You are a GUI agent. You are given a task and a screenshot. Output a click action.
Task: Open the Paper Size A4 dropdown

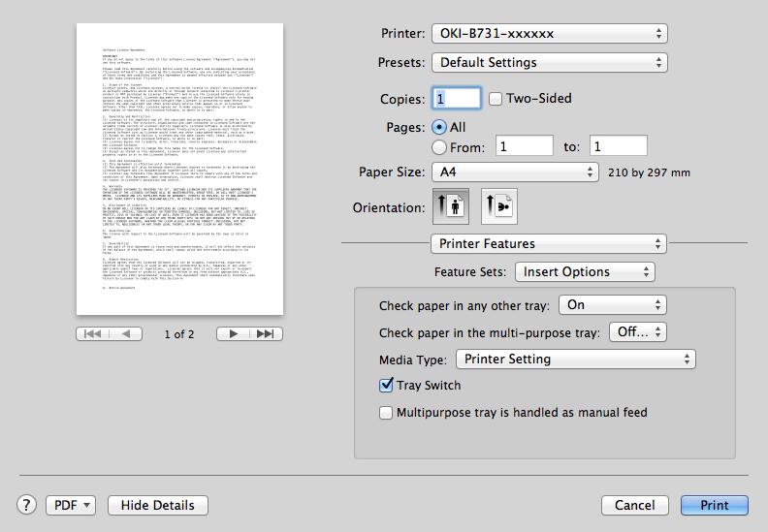(515, 172)
